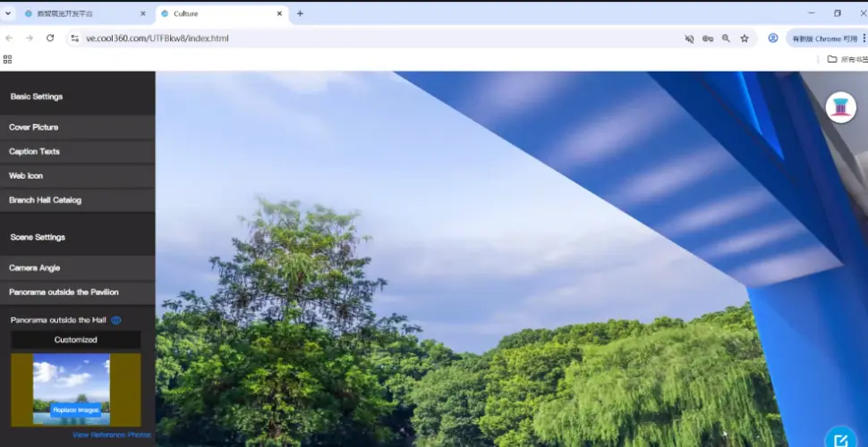
Task: Click the muted sound icon in address bar
Action: tap(689, 38)
